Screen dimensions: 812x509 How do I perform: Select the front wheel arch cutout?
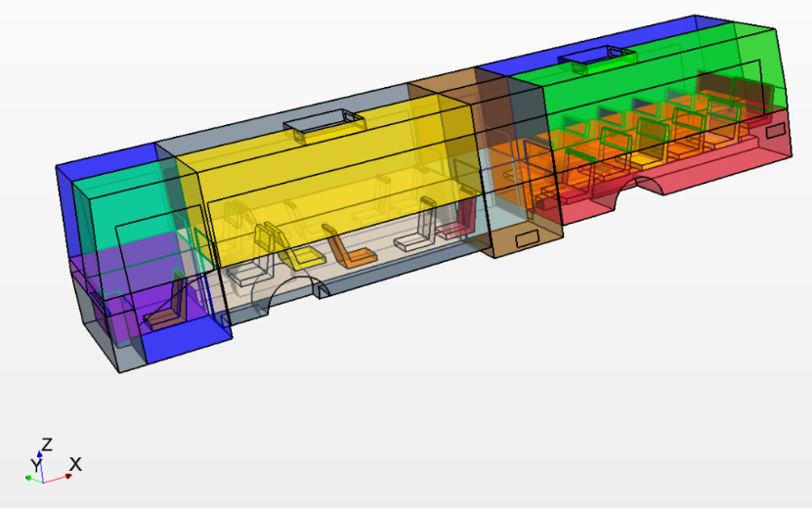(x=285, y=288)
